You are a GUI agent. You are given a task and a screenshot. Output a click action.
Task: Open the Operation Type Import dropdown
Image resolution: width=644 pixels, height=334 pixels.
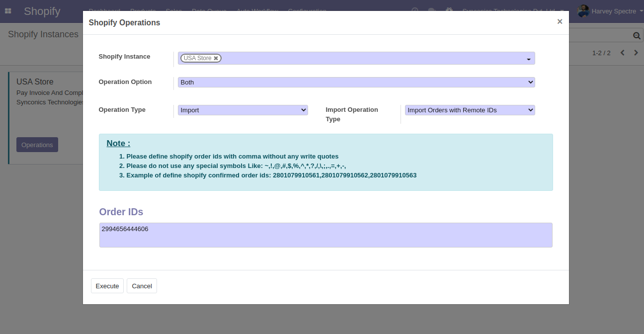click(243, 110)
